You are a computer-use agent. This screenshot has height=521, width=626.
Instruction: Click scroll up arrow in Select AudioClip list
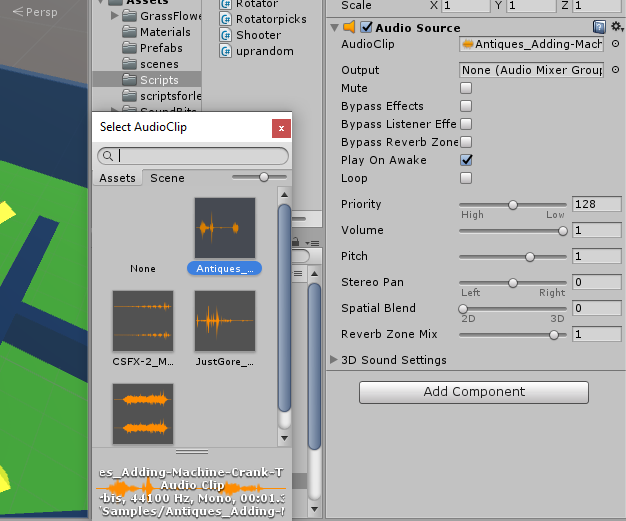click(284, 194)
